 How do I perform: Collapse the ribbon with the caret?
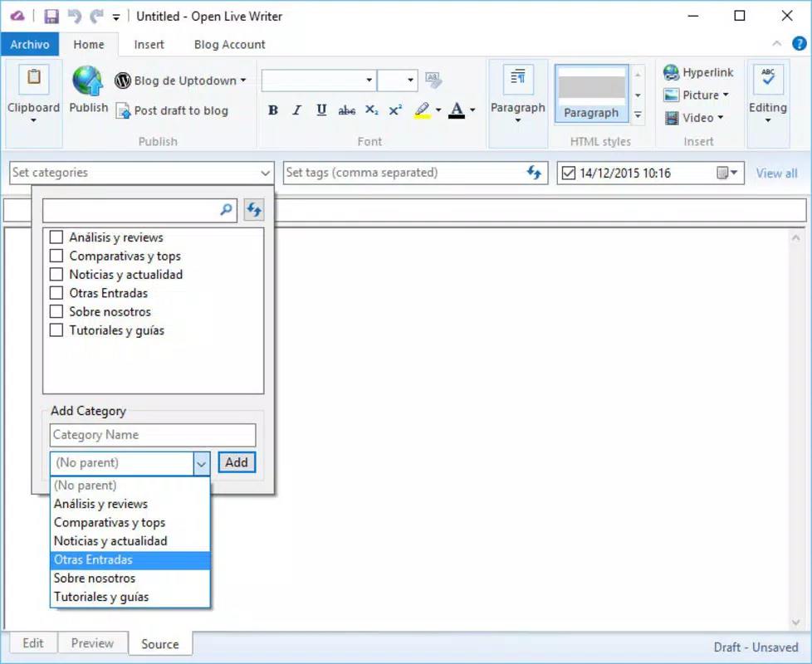(777, 44)
